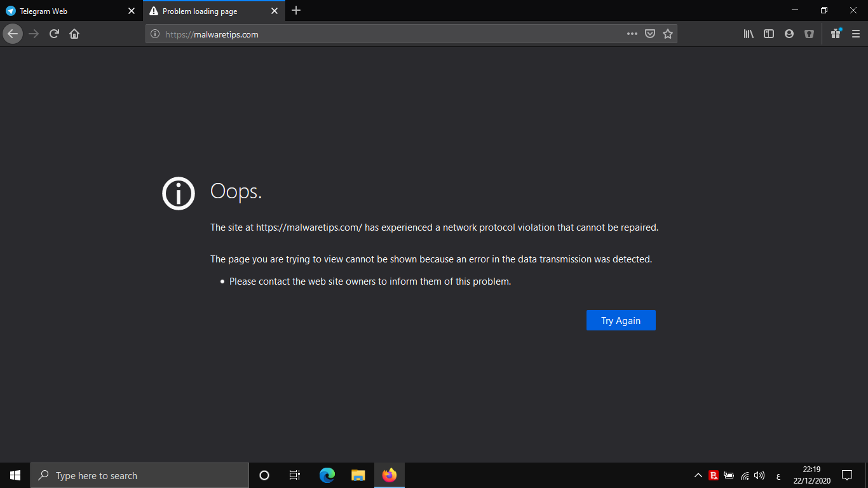The width and height of the screenshot is (868, 488).
Task: Restore down the Firefox window
Action: pos(824,11)
